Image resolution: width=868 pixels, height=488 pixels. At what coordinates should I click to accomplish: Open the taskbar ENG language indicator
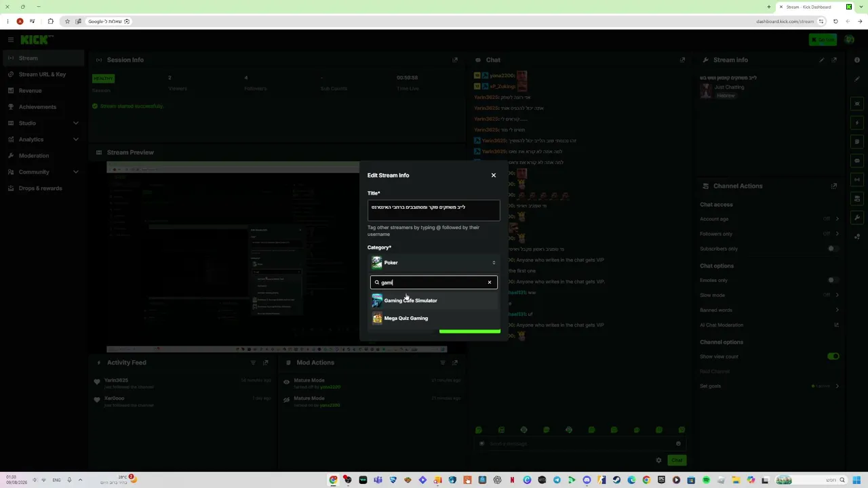[56, 480]
